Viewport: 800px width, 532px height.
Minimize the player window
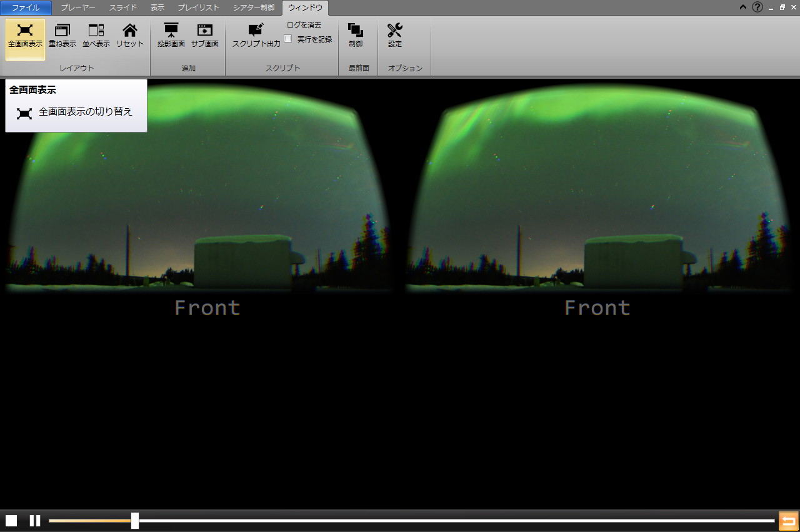(x=771, y=8)
